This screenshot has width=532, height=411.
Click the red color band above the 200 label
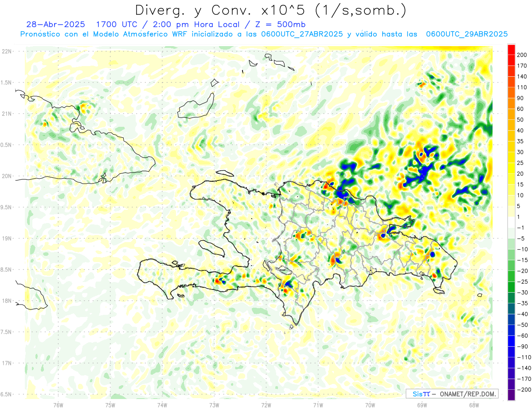pos(511,50)
